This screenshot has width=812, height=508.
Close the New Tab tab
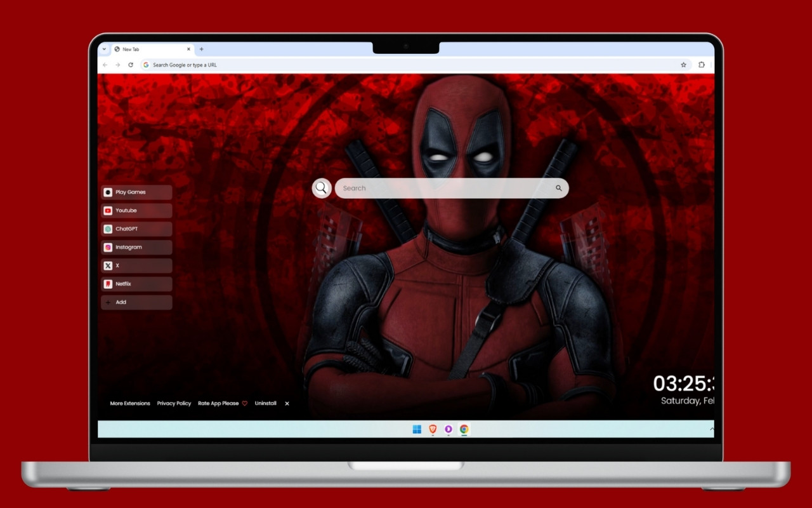(x=188, y=49)
